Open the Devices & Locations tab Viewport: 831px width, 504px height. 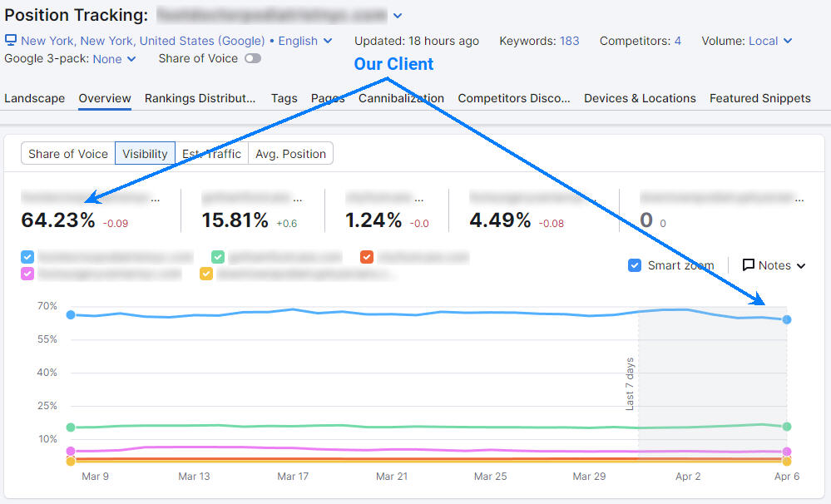pos(640,98)
